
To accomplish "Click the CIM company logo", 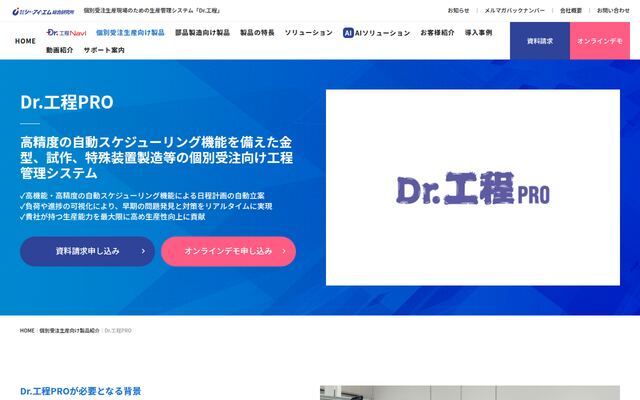I will click(x=43, y=11).
